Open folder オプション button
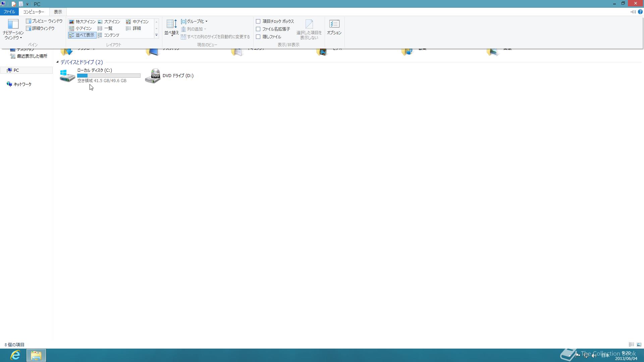The width and height of the screenshot is (644, 362). [334, 27]
